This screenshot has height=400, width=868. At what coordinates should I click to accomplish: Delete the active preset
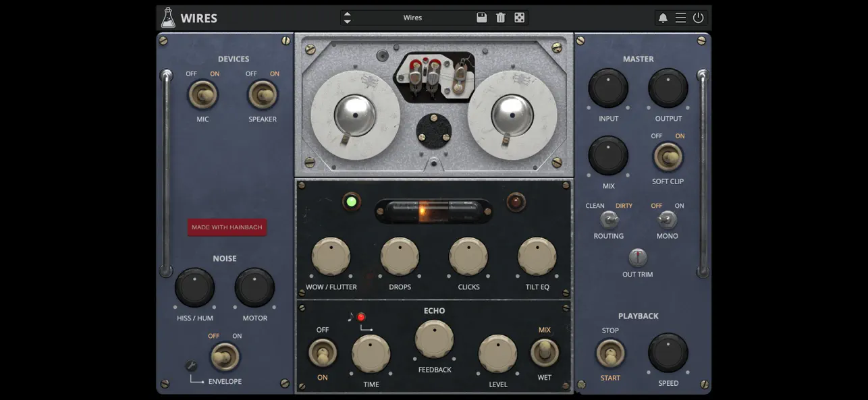(x=500, y=17)
